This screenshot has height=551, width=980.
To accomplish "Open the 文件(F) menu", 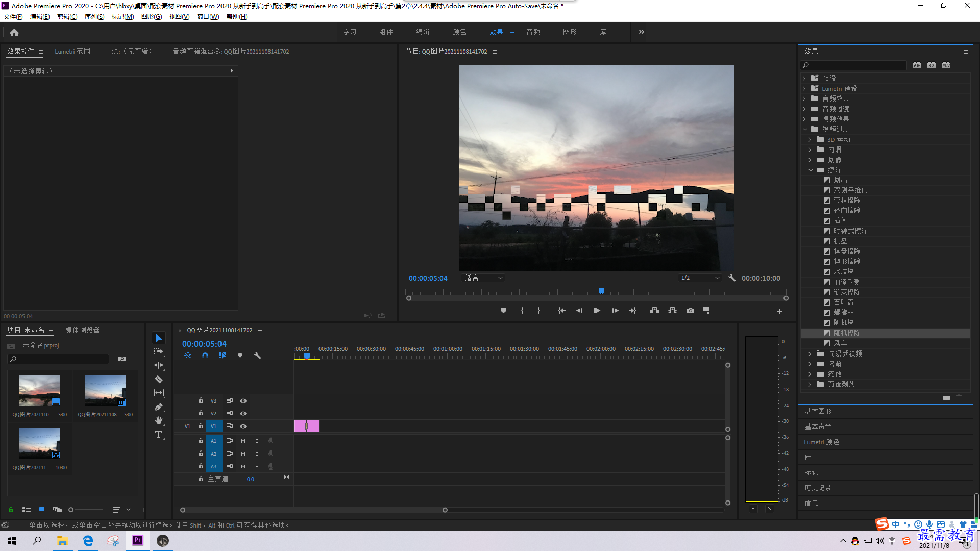I will [x=13, y=17].
